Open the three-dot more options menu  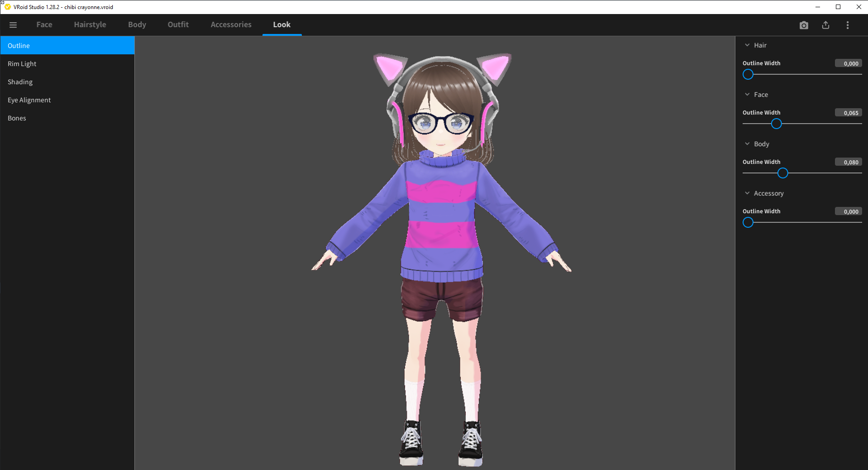847,25
